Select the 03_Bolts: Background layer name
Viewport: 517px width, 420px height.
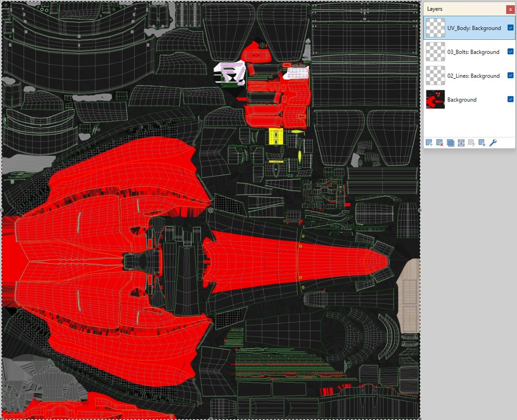click(473, 52)
